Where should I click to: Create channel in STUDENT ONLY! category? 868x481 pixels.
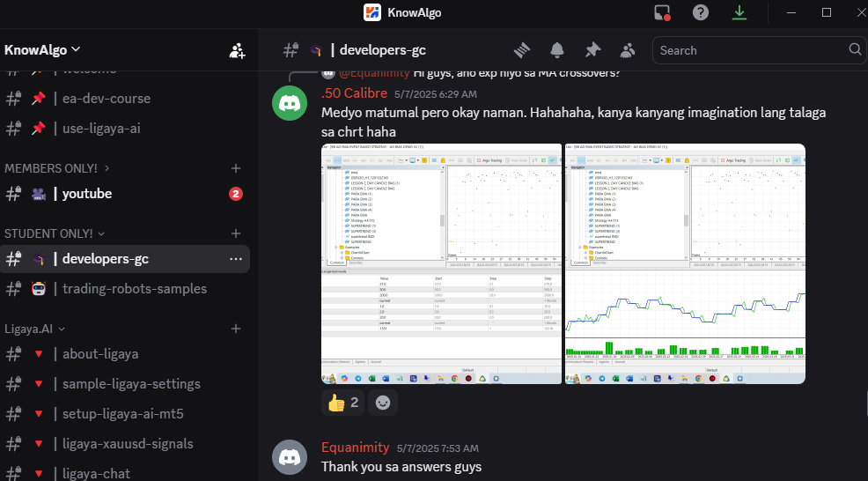tap(236, 233)
